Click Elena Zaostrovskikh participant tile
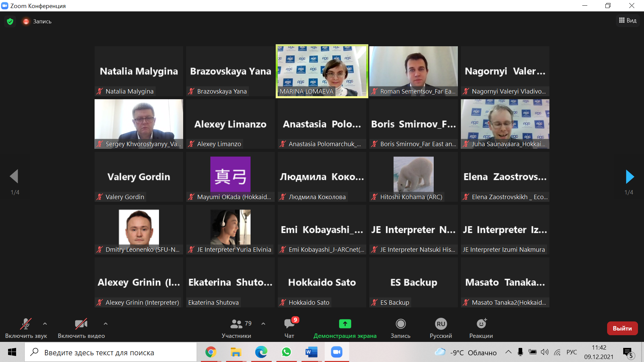This screenshot has width=644, height=362. (x=505, y=177)
